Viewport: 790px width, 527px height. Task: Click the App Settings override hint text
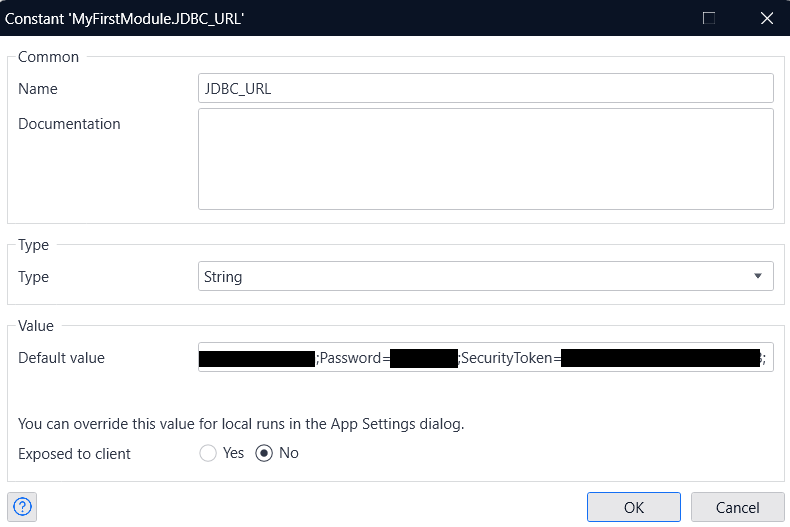pos(241,423)
